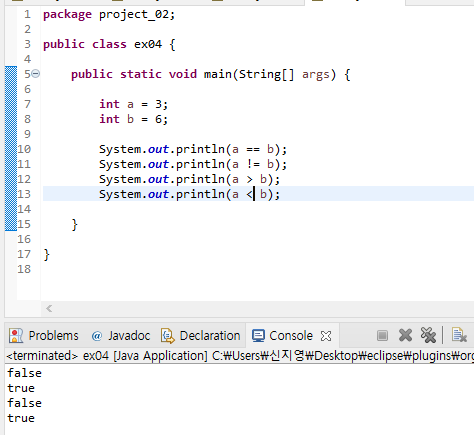
Task: Click the editor horizontal scroll left arrow
Action: click(x=49, y=308)
